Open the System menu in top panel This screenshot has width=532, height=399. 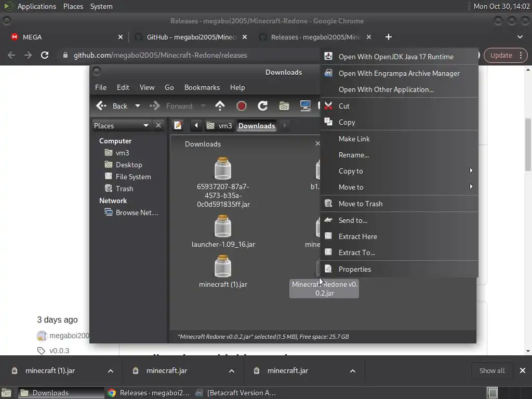point(101,6)
